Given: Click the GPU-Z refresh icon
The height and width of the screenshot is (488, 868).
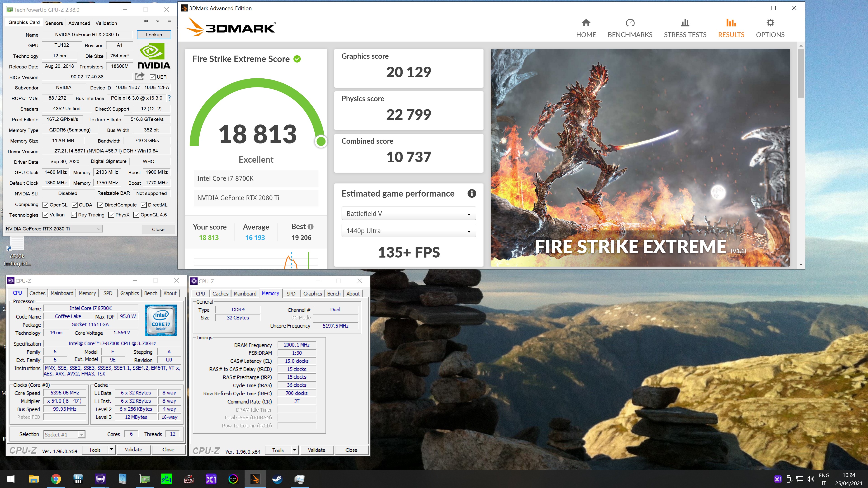Looking at the screenshot, I should tap(158, 21).
